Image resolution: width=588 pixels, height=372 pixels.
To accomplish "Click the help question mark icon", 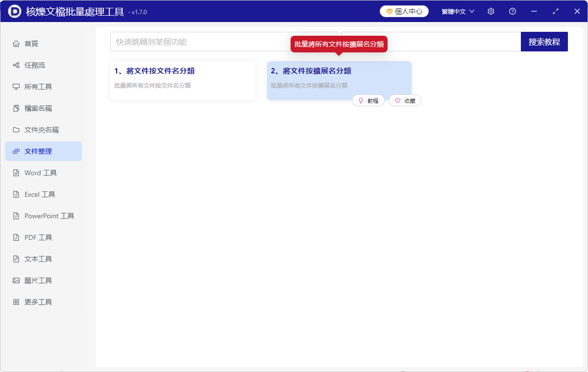I will [512, 11].
